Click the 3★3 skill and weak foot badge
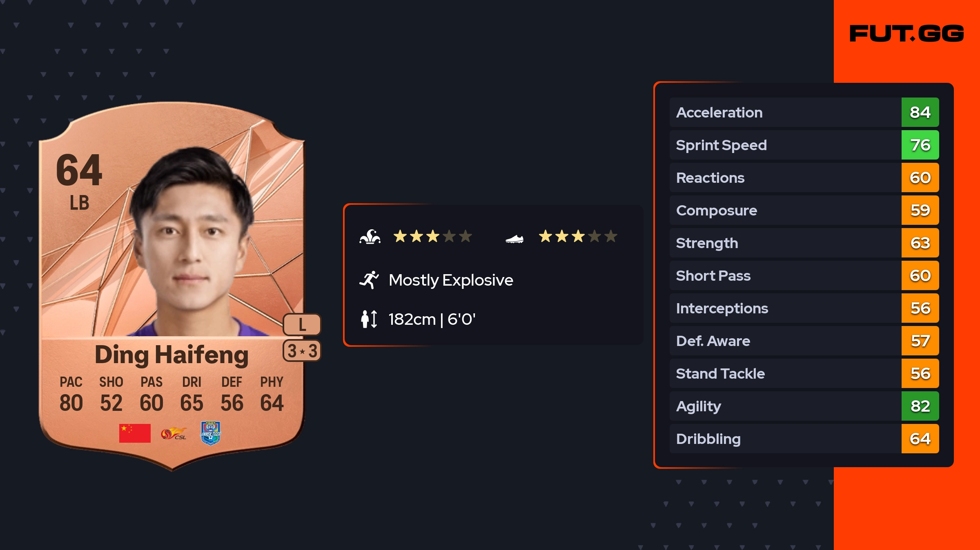This screenshot has width=980, height=550. pyautogui.click(x=302, y=351)
